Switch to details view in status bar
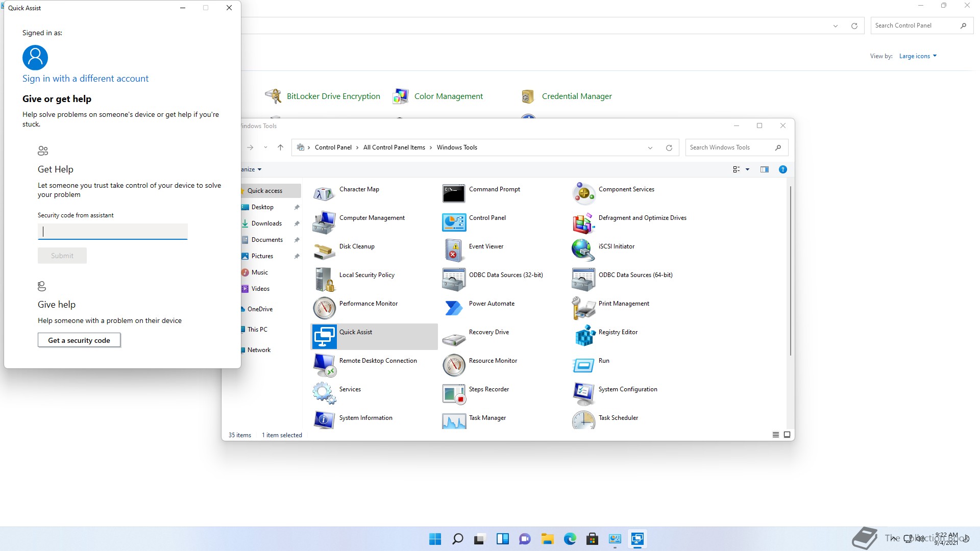 click(x=775, y=435)
